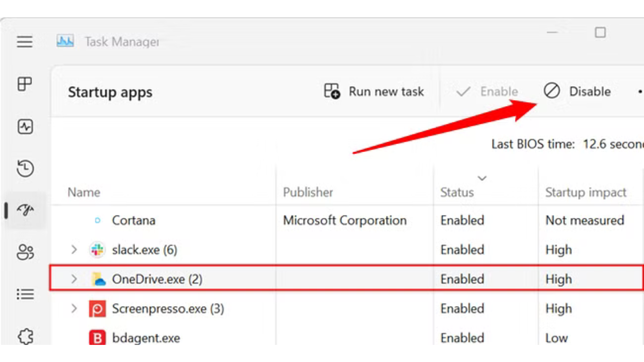Sort by the Status column header
This screenshot has width=644, height=362.
pos(457,192)
